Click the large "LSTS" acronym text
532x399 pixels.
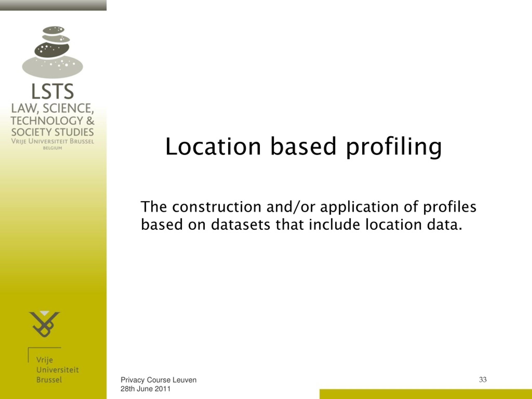[52, 92]
